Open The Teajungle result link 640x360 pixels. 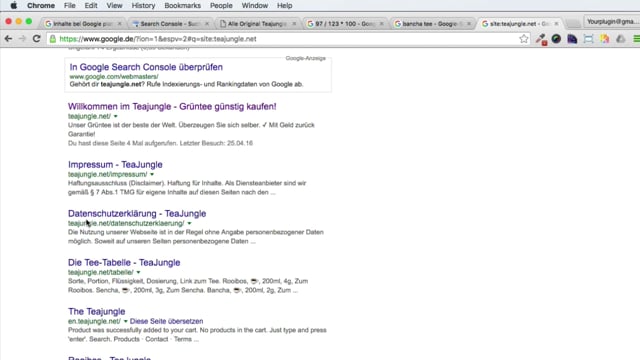(96, 311)
